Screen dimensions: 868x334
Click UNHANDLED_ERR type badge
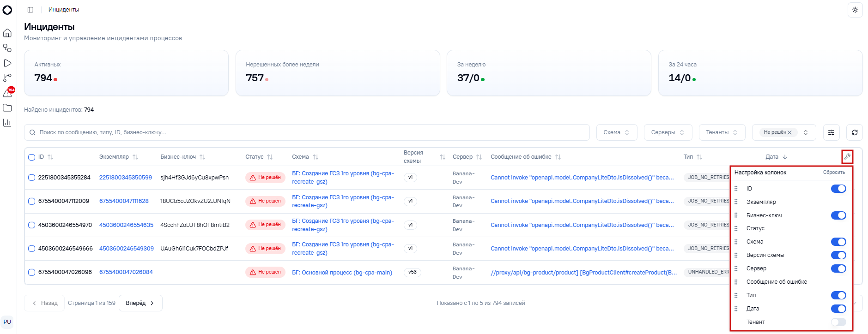tap(706, 272)
